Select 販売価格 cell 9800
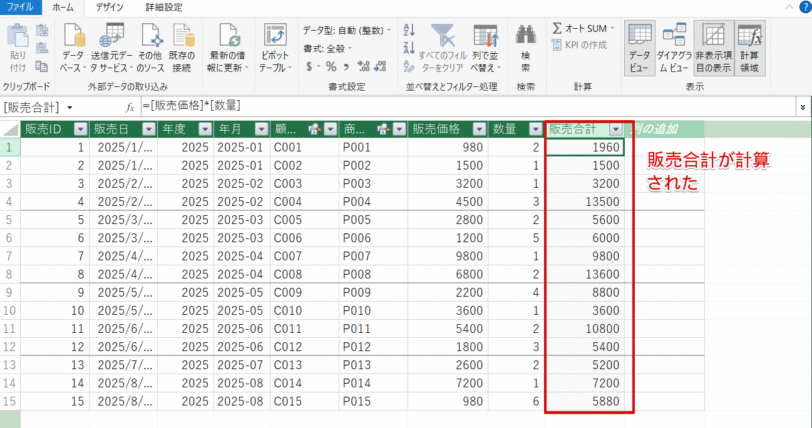This screenshot has height=428, width=812. coord(447,256)
